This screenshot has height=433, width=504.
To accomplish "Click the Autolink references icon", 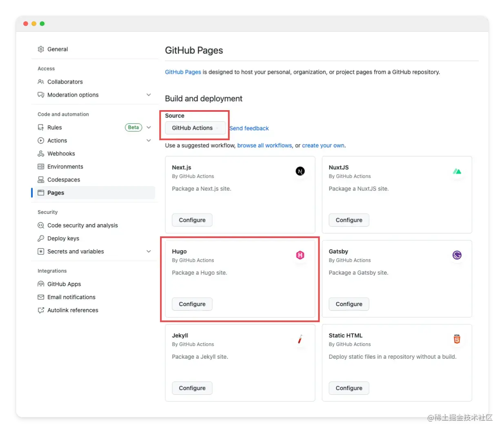I will click(x=41, y=311).
